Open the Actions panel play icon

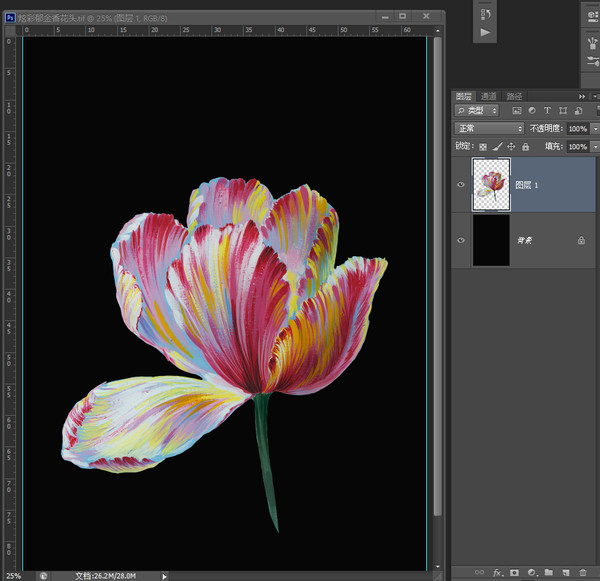485,32
